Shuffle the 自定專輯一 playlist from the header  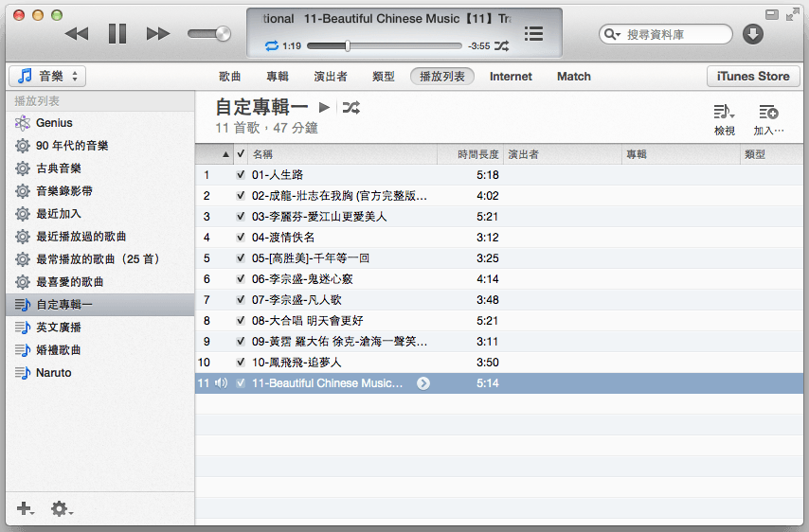pyautogui.click(x=351, y=107)
